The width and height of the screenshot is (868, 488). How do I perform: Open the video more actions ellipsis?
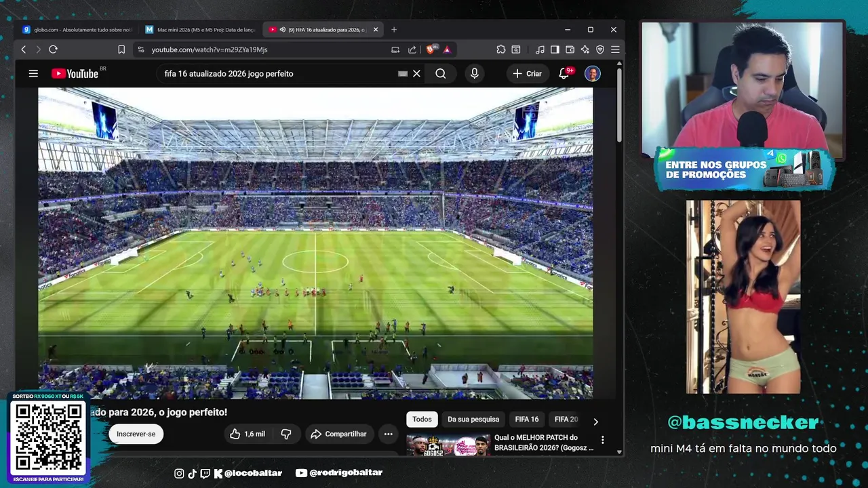[x=389, y=434]
